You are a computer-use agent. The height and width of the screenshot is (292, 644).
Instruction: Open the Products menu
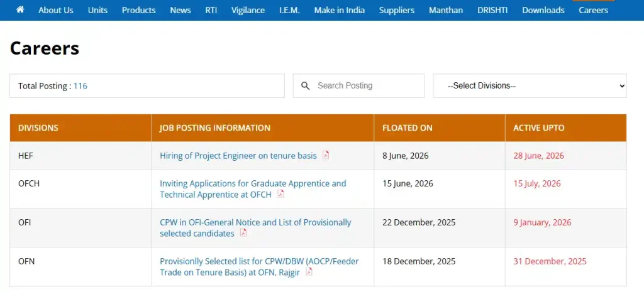tap(139, 10)
